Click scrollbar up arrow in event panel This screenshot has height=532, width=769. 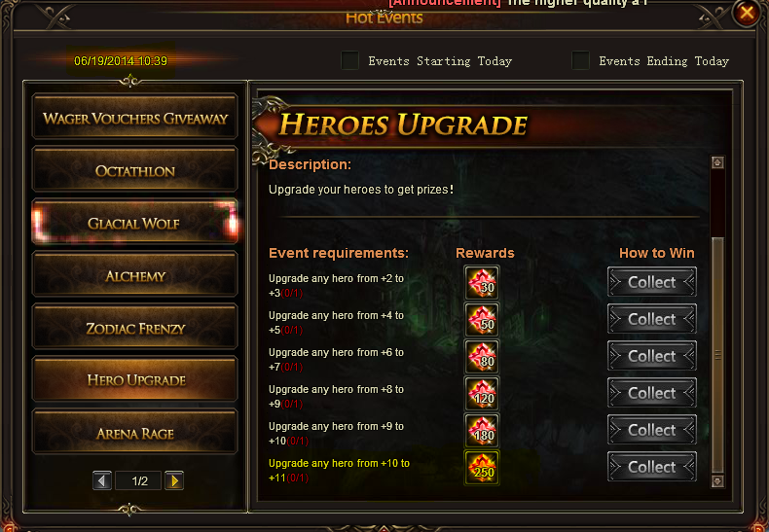pos(717,162)
